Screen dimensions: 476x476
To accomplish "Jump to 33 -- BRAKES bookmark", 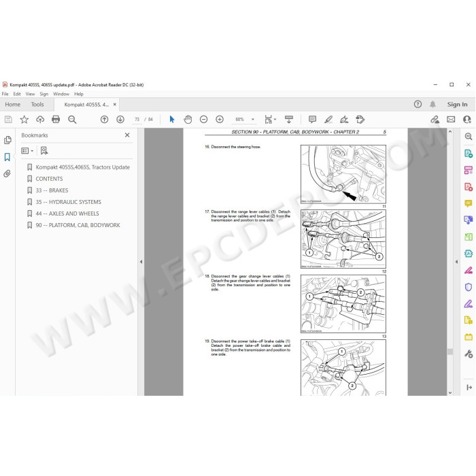I will pos(52,190).
